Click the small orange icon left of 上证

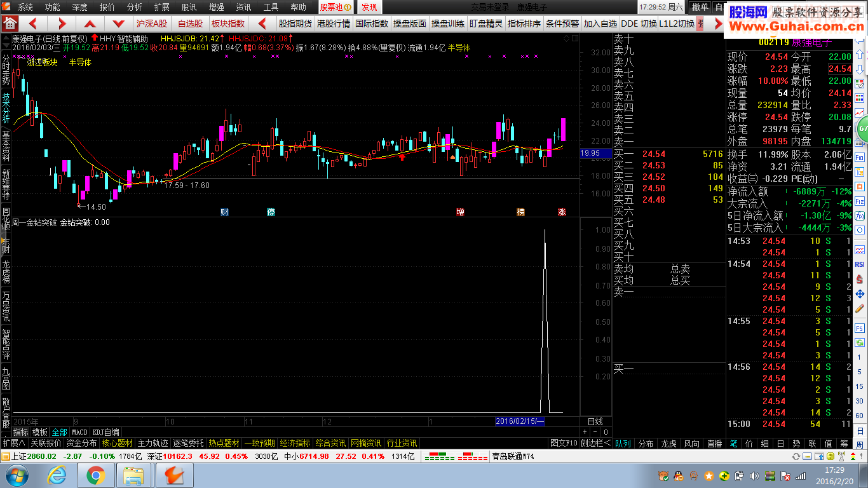point(5,456)
